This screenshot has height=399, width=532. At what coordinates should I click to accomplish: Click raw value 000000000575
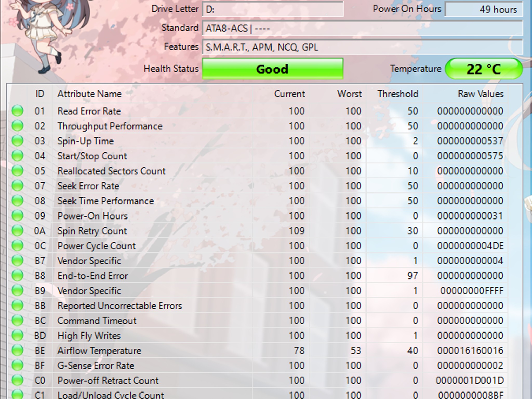click(470, 156)
